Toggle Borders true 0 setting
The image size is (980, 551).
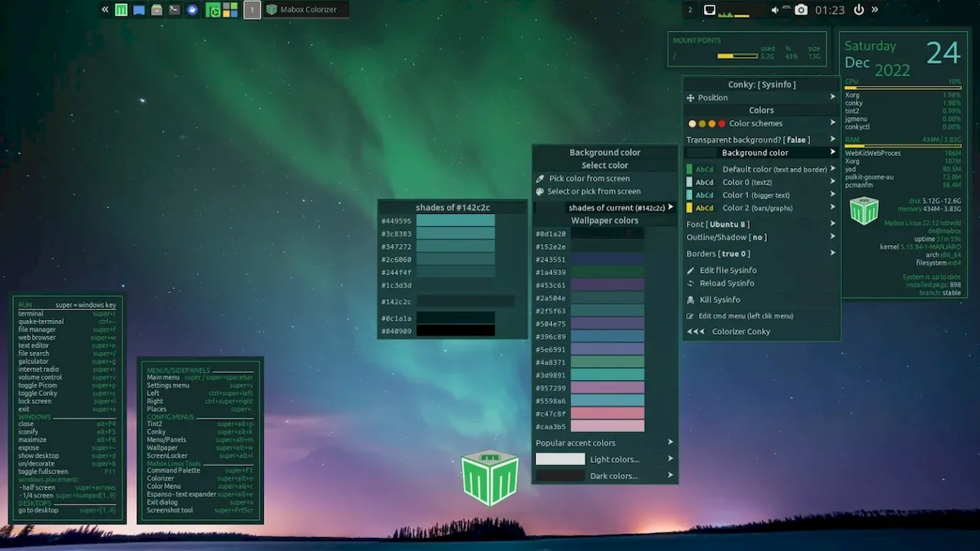tap(761, 254)
